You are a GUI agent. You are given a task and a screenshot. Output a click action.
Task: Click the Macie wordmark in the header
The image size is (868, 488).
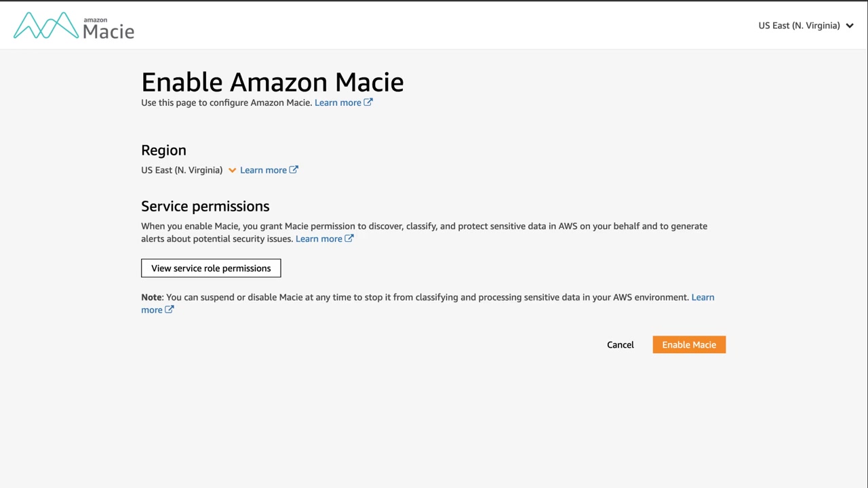(x=108, y=30)
